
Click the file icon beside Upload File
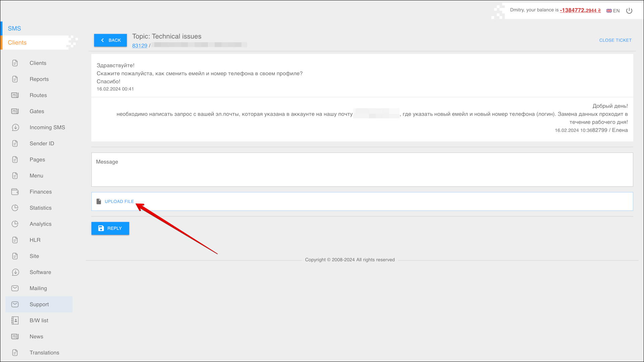[99, 201]
